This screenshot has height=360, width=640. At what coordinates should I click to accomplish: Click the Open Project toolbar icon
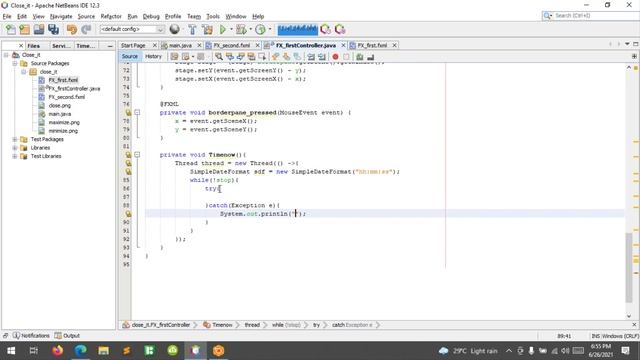click(x=39, y=29)
